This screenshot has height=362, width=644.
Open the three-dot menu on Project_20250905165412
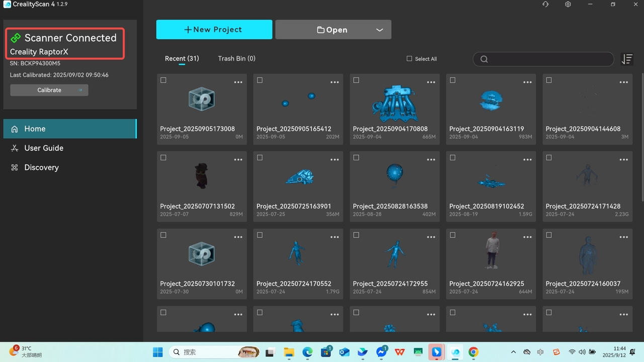[x=335, y=82]
